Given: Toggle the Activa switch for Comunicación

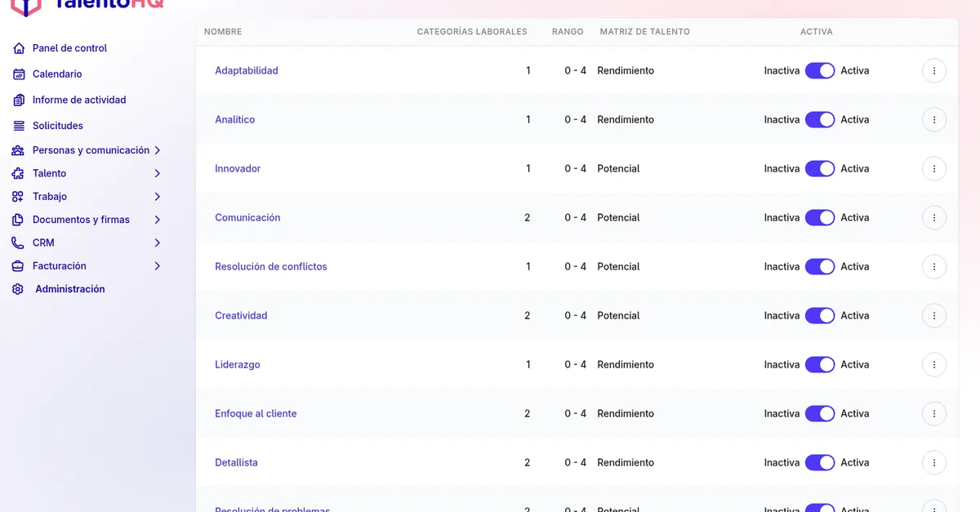Looking at the screenshot, I should [x=820, y=217].
